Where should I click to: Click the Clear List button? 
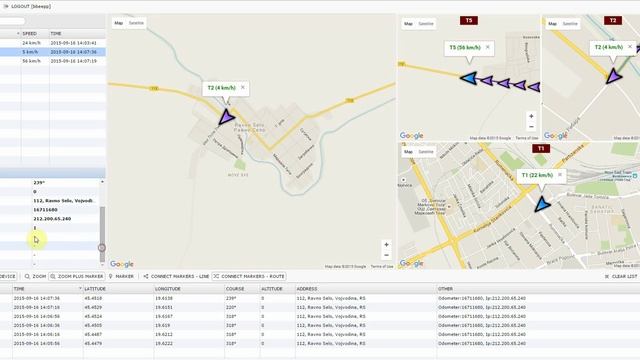(x=620, y=276)
